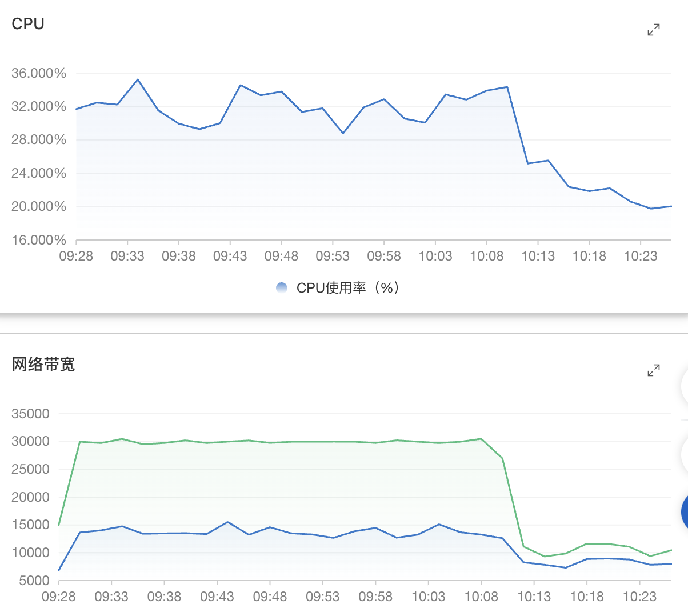Click the green bandwidth line near 09:53

pyautogui.click(x=323, y=442)
